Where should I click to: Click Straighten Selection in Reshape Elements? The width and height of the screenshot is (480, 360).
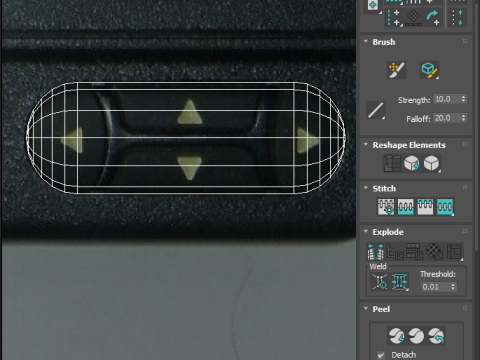pos(392,163)
